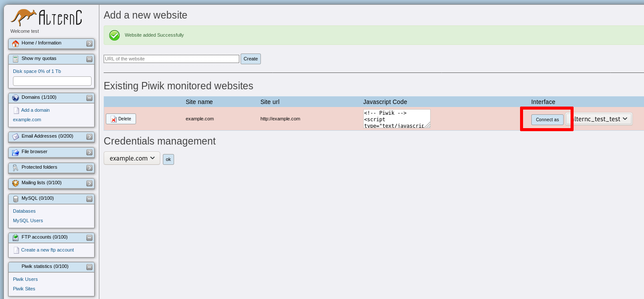Click the Connect as button
This screenshot has width=644, height=299.
547,120
